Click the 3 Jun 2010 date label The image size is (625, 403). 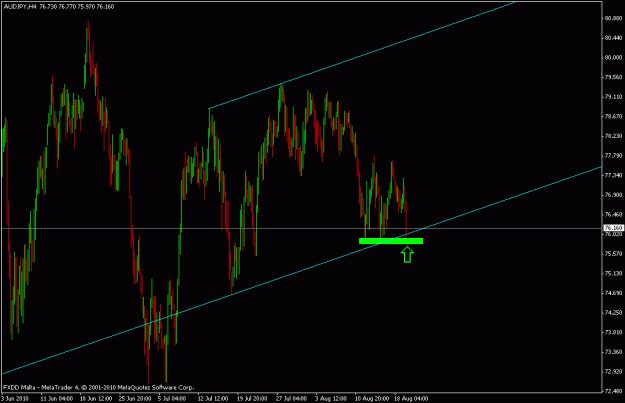click(x=15, y=399)
